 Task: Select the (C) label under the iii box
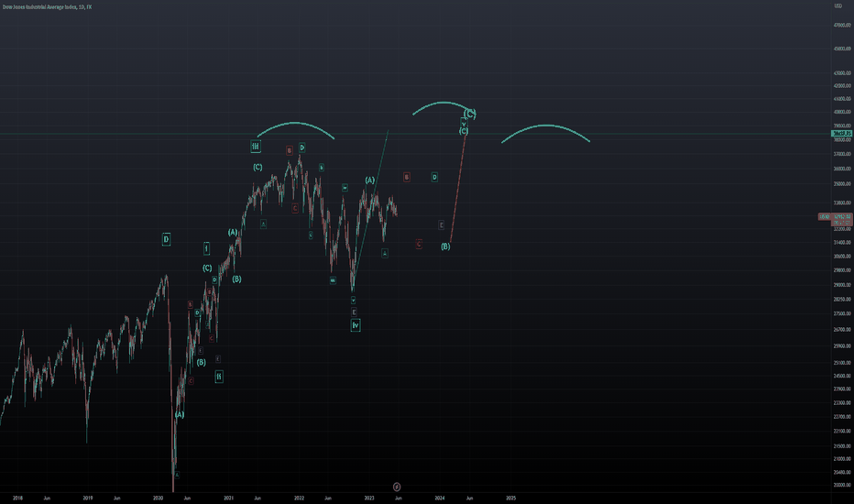coord(257,168)
